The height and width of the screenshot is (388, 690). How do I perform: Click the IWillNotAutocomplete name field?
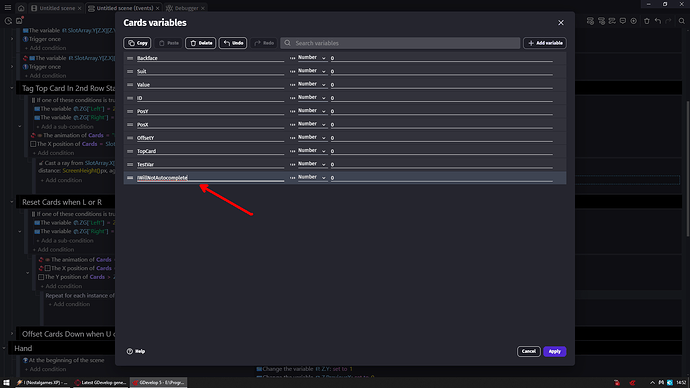210,178
